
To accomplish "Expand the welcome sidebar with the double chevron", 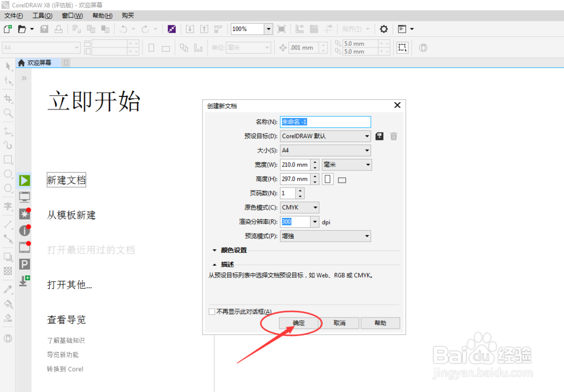I will pos(24,78).
